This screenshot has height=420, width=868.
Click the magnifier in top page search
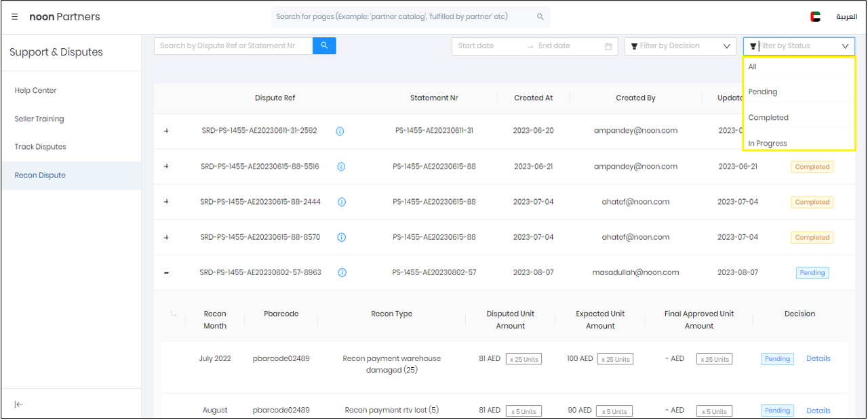[540, 17]
